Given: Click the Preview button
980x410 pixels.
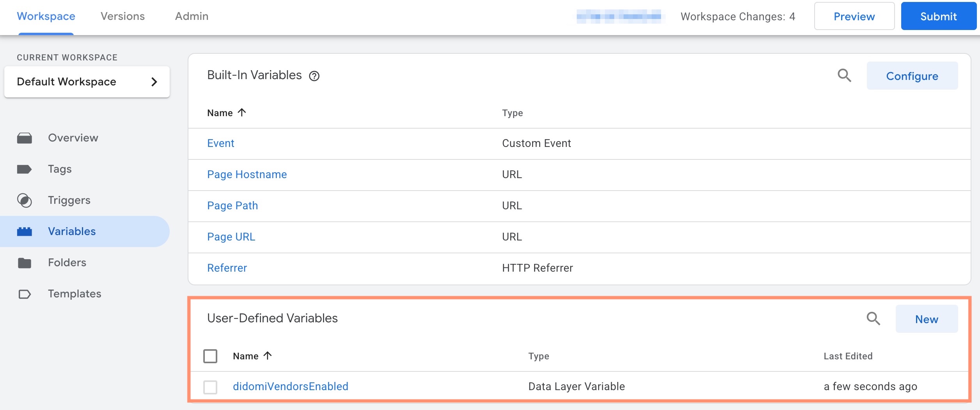Looking at the screenshot, I should coord(854,16).
